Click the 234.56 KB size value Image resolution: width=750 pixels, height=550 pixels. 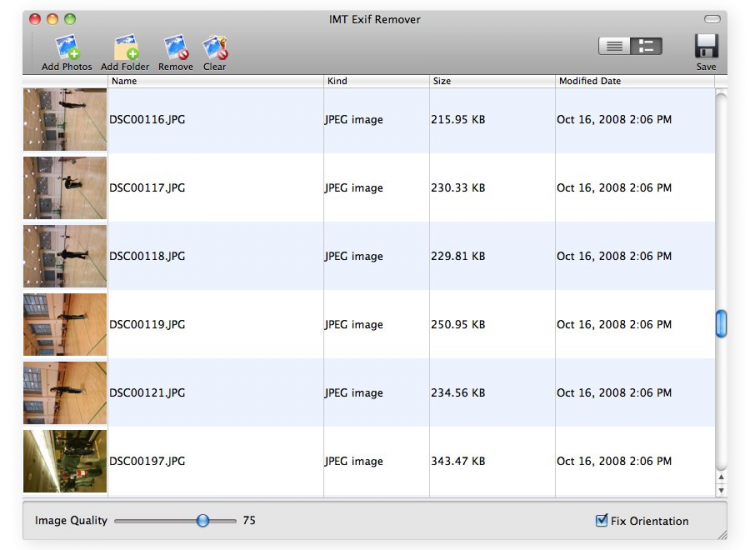click(x=458, y=393)
